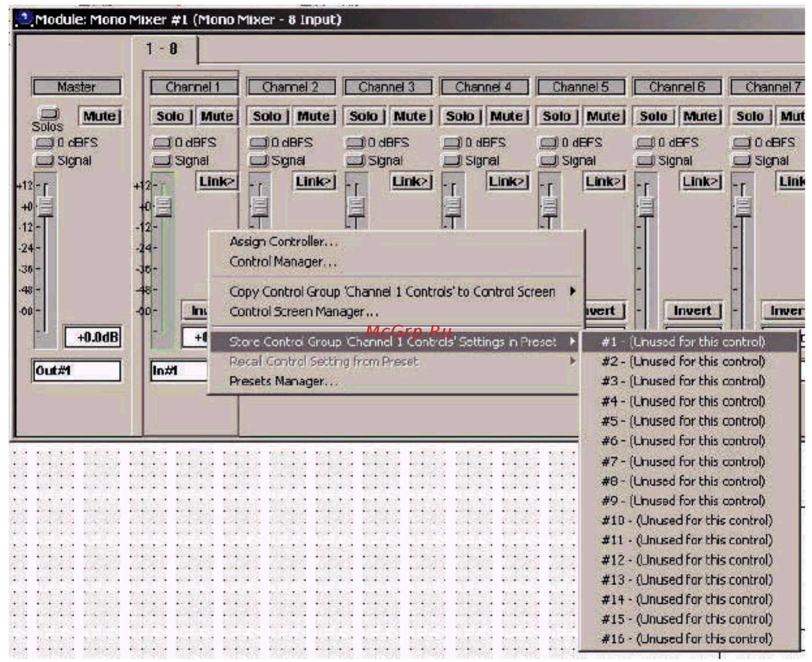Mute the Master output
Image resolution: width=812 pixels, height=662 pixels.
point(100,116)
